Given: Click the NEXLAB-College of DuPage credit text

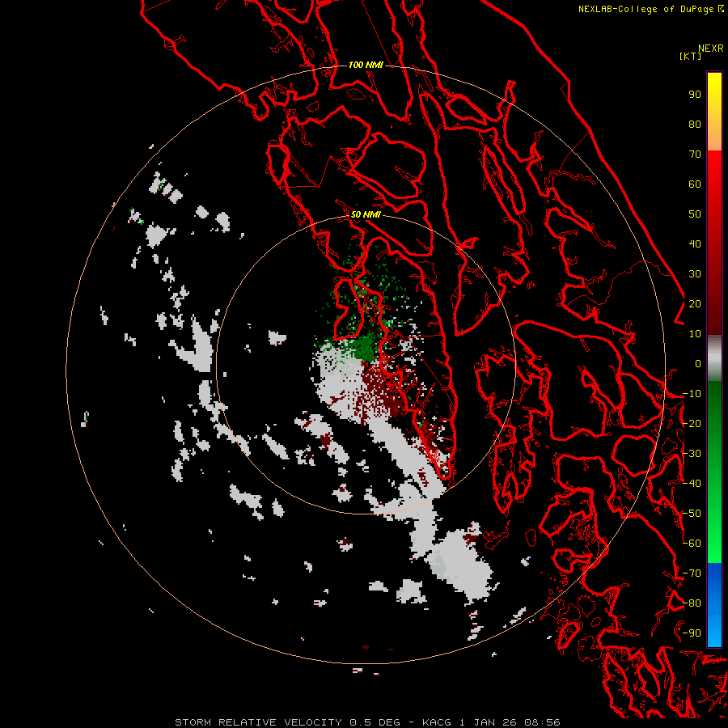Looking at the screenshot, I should pos(645,9).
